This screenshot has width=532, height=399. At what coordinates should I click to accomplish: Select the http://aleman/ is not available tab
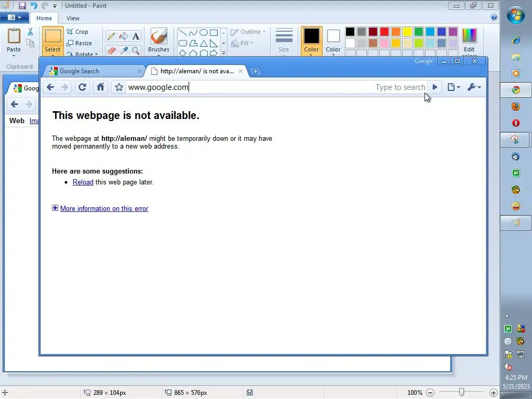pyautogui.click(x=197, y=71)
